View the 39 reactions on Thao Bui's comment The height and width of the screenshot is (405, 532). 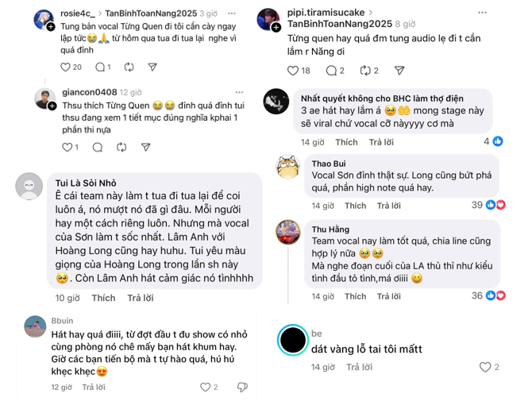(x=484, y=205)
